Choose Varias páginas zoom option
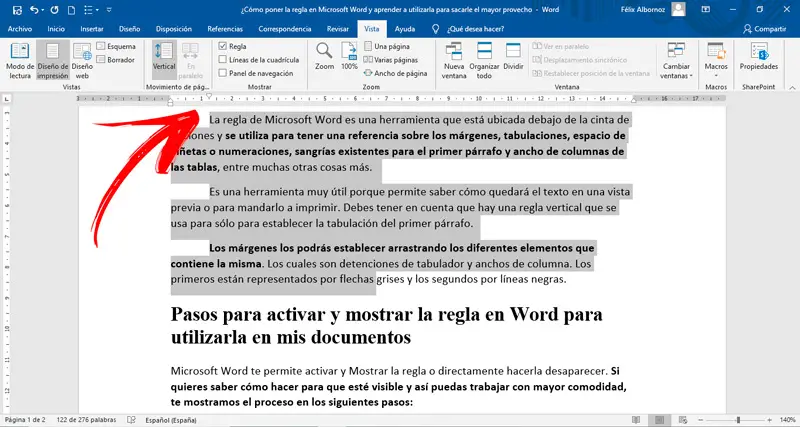 tap(391, 60)
